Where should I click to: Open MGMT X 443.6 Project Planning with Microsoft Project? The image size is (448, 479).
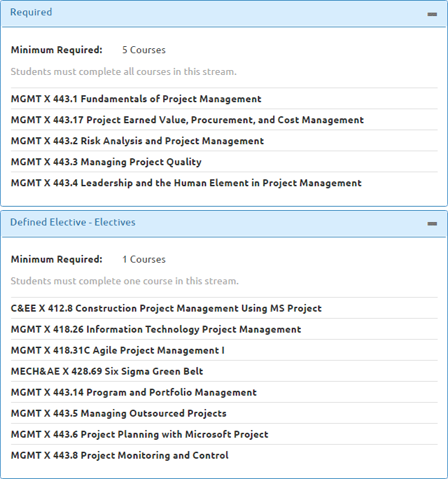click(x=139, y=434)
